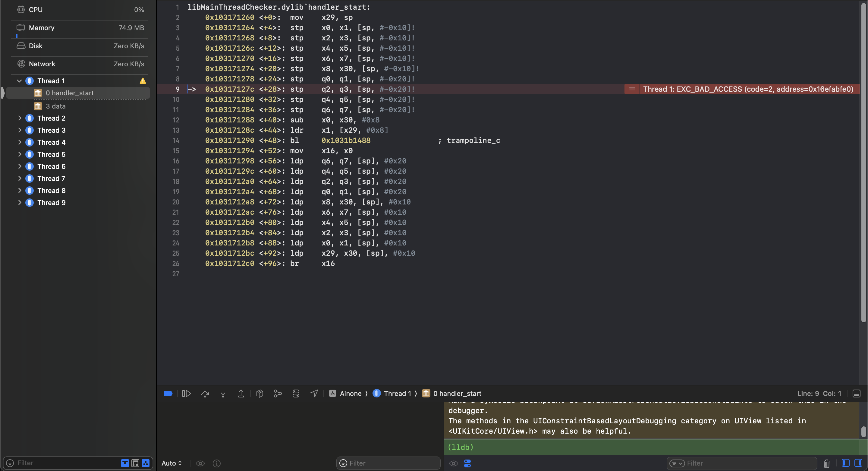Click the Simulate Location icon
868x471 pixels.
[x=314, y=393]
